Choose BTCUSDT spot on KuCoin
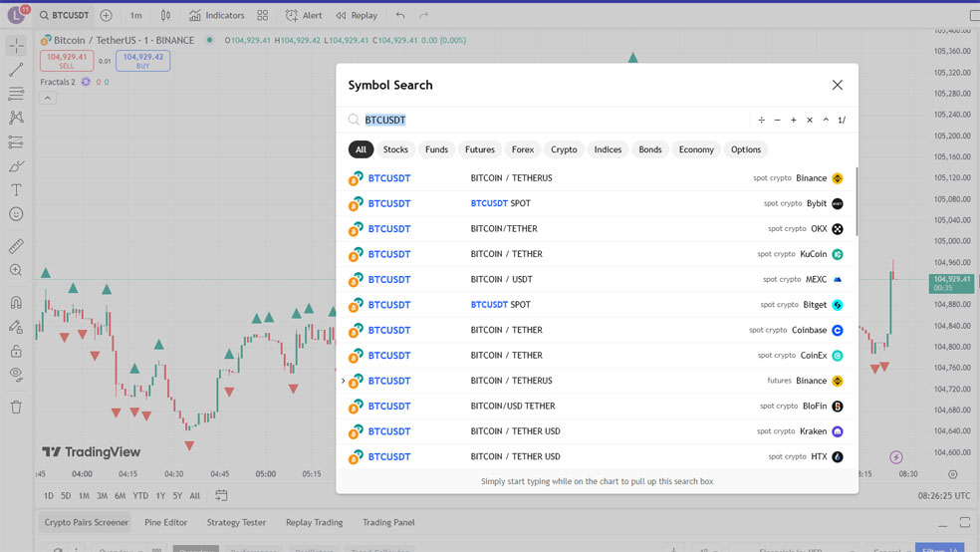 tap(597, 254)
